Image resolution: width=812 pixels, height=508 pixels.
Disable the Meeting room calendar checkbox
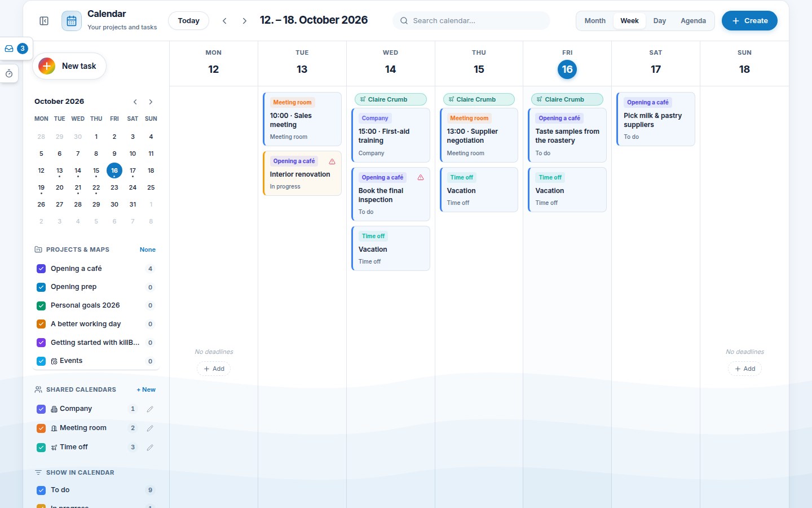[41, 428]
